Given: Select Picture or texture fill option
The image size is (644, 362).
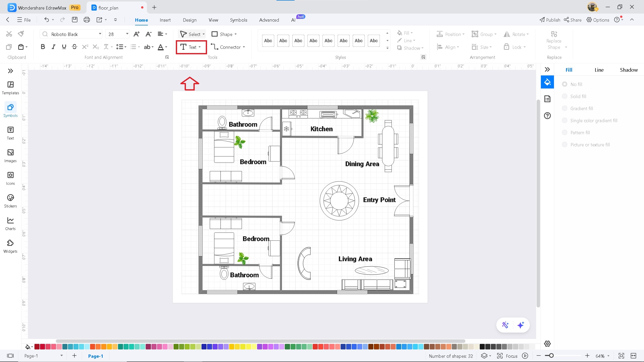Looking at the screenshot, I should click(x=565, y=145).
